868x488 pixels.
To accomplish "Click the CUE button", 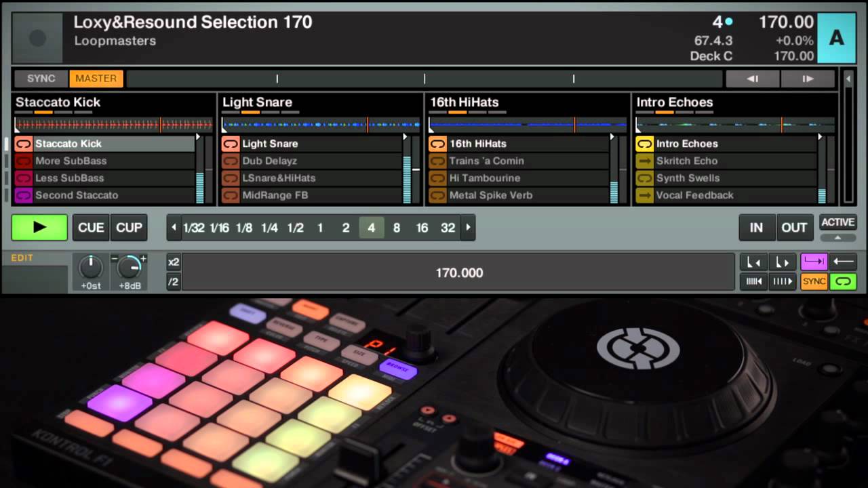I will 91,228.
